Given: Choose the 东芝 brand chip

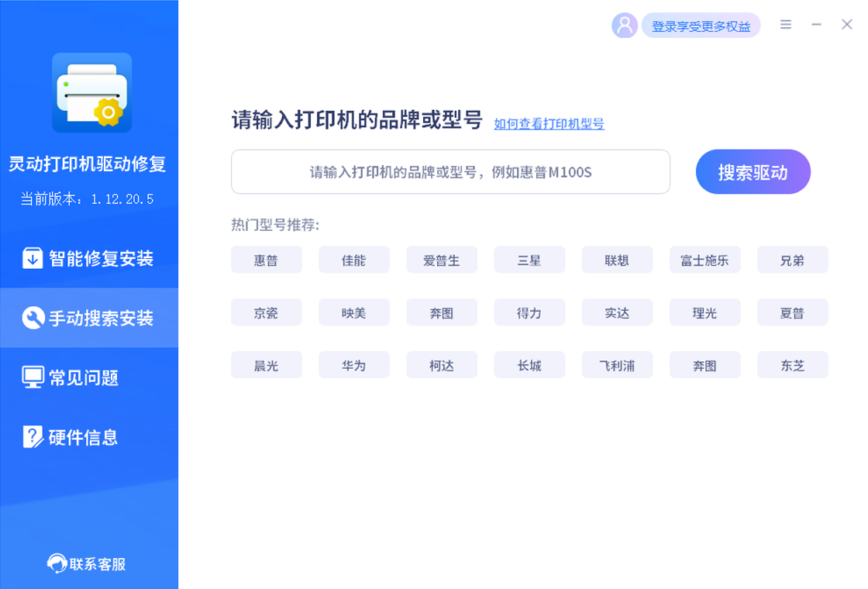Looking at the screenshot, I should click(x=793, y=365).
